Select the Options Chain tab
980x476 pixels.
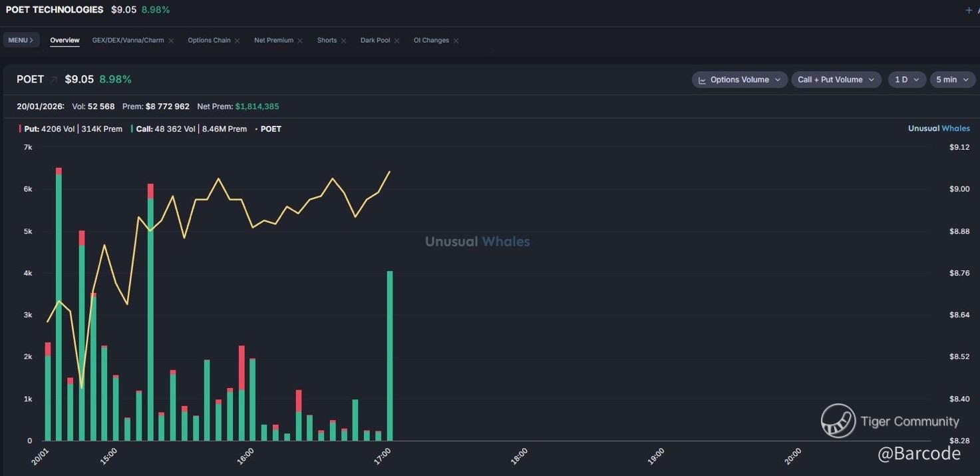coord(209,41)
